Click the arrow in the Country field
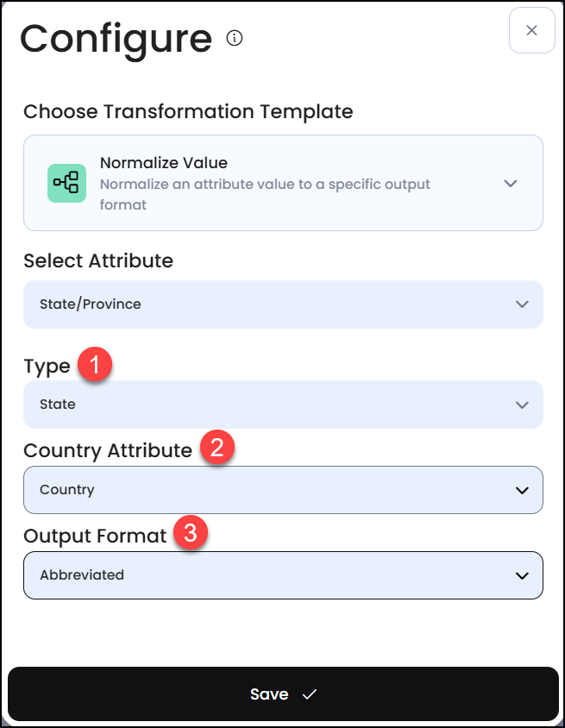 (521, 490)
